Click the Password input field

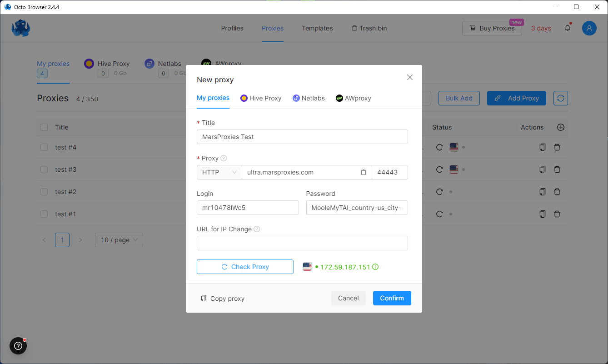(x=357, y=208)
